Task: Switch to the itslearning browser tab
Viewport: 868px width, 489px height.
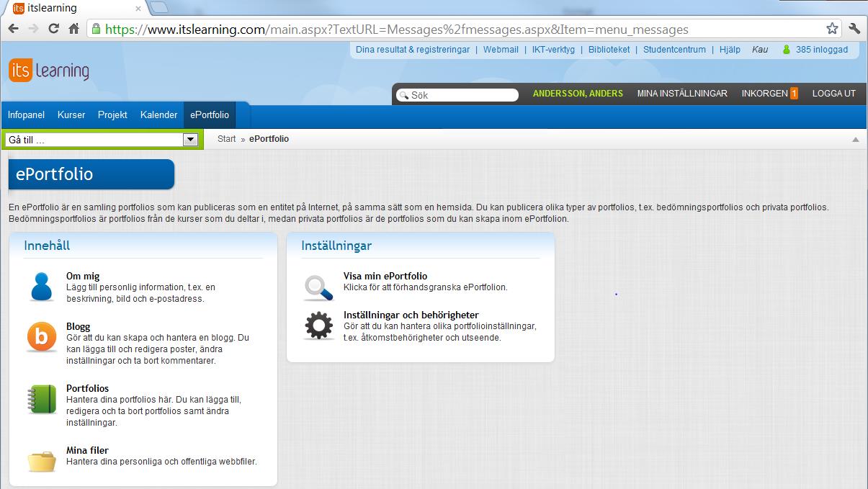Action: pyautogui.click(x=76, y=8)
